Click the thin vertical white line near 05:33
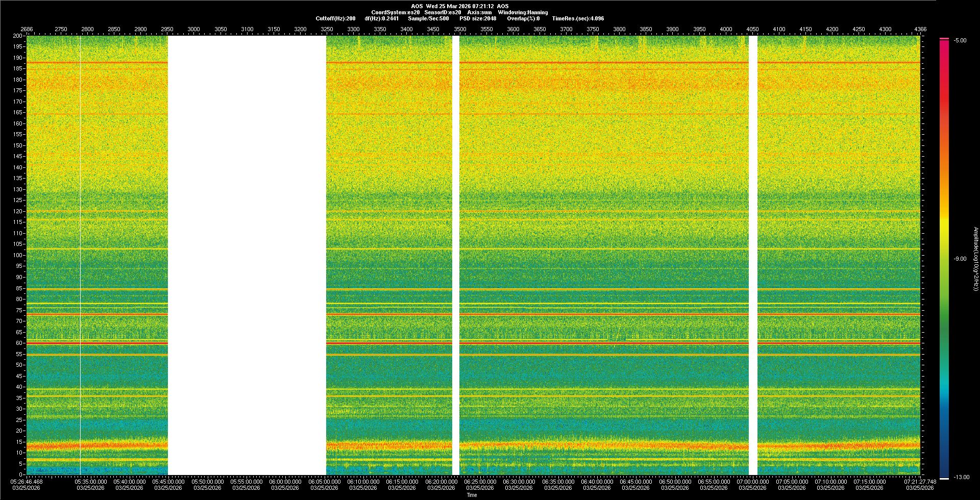 pyautogui.click(x=80, y=255)
